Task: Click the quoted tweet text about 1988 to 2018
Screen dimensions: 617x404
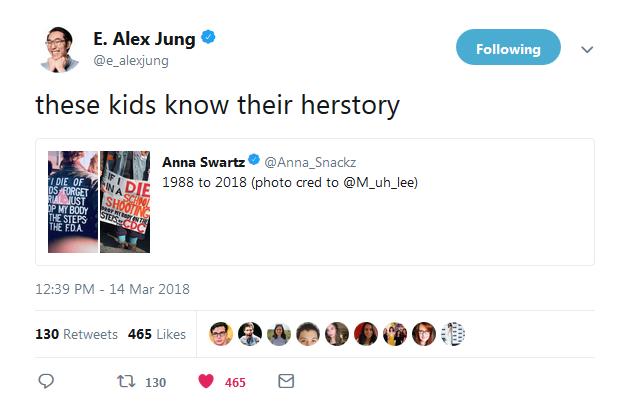Action: pyautogui.click(x=290, y=182)
